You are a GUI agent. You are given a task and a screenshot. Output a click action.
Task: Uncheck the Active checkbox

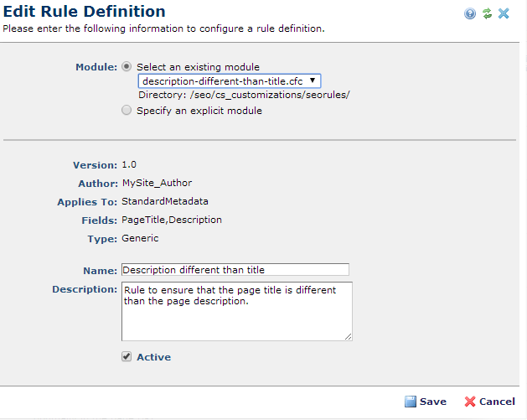pyautogui.click(x=127, y=356)
